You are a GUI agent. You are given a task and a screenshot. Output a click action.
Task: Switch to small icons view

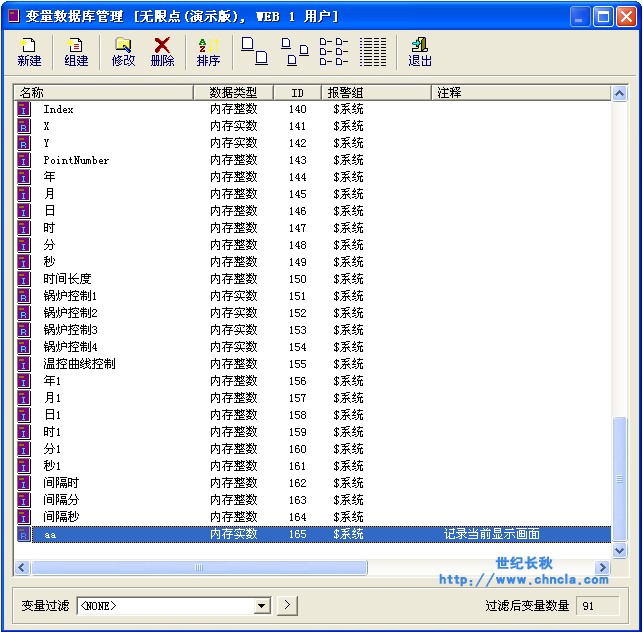click(295, 51)
